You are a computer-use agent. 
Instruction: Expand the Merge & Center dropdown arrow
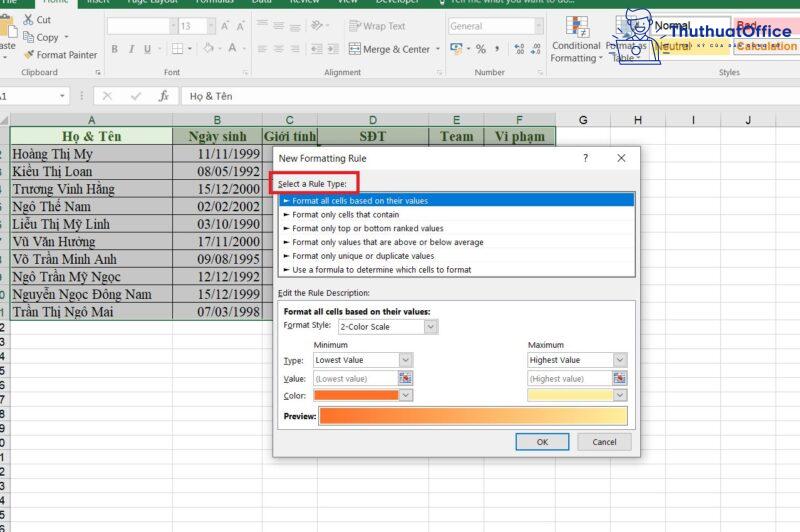pyautogui.click(x=438, y=49)
